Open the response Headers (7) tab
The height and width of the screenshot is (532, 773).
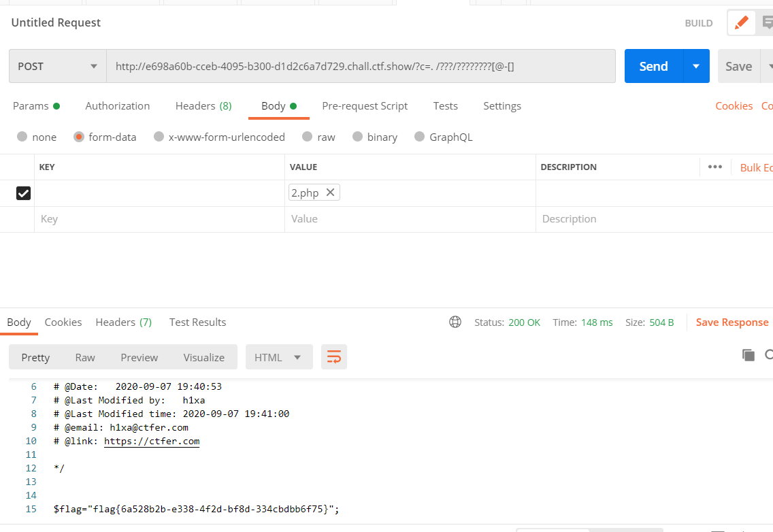pyautogui.click(x=124, y=322)
